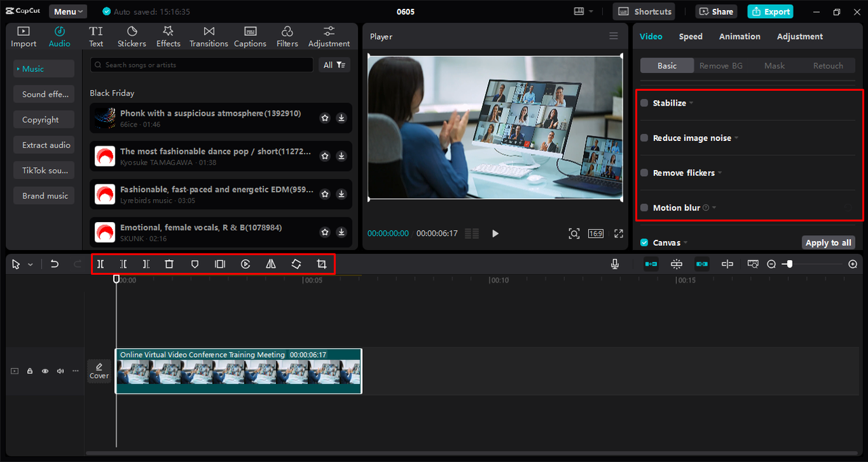Click the Search songs or artists field

[x=202, y=65]
